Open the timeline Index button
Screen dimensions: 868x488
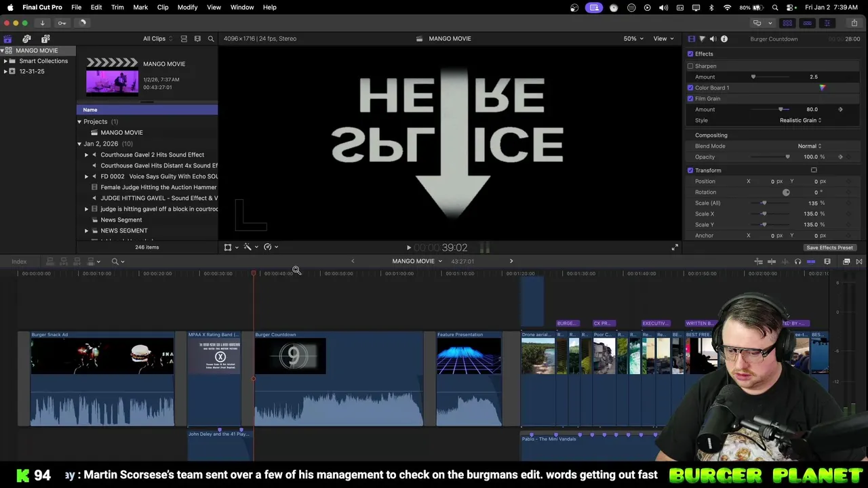pyautogui.click(x=19, y=262)
